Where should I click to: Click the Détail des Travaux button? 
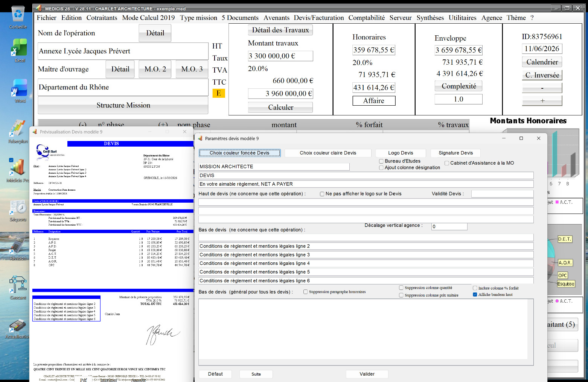coord(280,30)
